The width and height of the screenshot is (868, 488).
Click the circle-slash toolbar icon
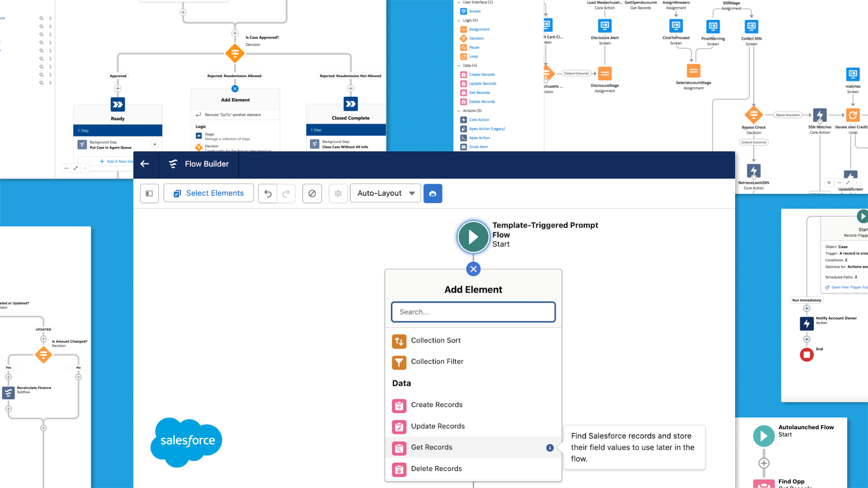pyautogui.click(x=312, y=193)
